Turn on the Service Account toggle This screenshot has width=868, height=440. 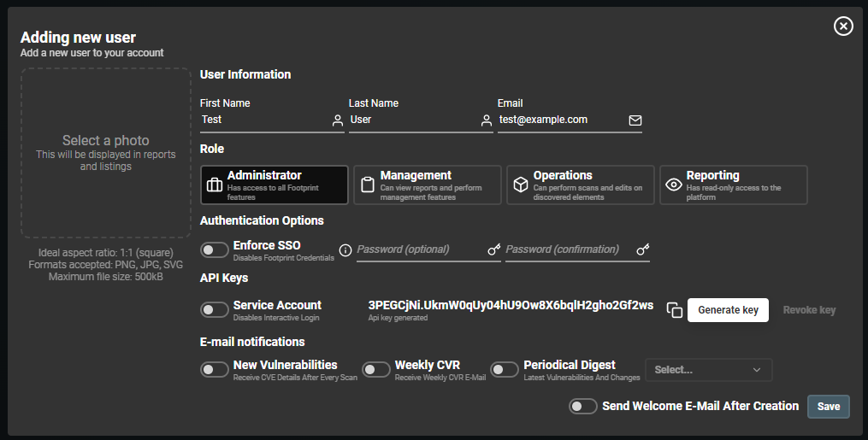point(214,309)
